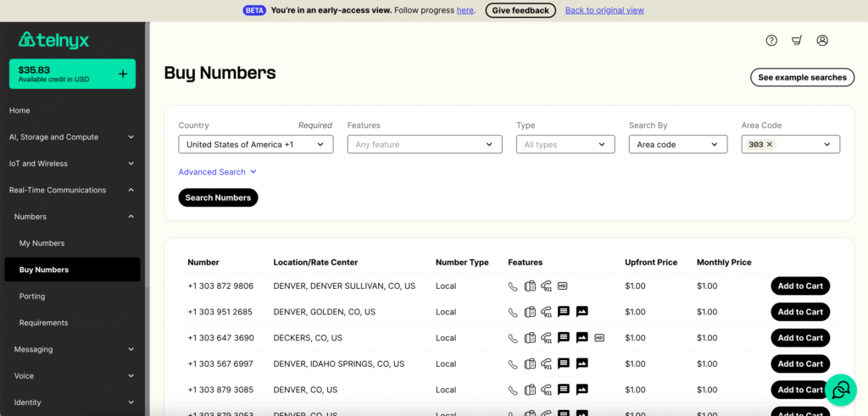Click the Search Numbers button
Viewport: 868px width, 416px height.
tap(218, 197)
